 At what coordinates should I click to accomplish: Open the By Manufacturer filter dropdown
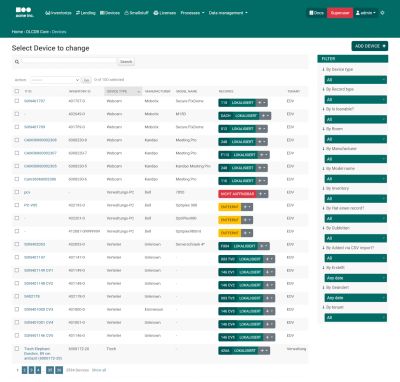click(x=356, y=159)
